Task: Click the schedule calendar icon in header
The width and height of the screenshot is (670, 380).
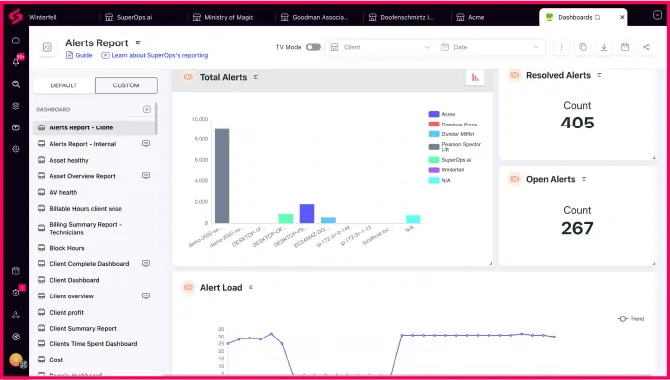Action: (x=625, y=47)
